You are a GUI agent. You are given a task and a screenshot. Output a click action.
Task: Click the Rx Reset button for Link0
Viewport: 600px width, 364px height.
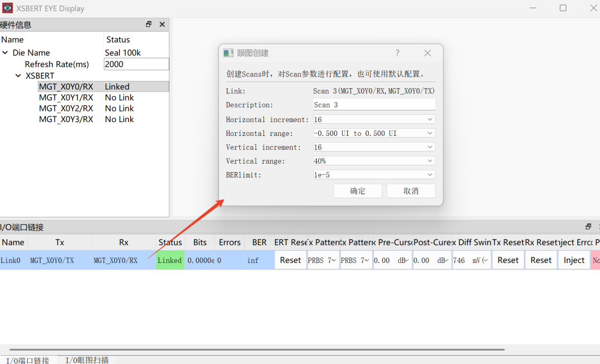click(541, 260)
